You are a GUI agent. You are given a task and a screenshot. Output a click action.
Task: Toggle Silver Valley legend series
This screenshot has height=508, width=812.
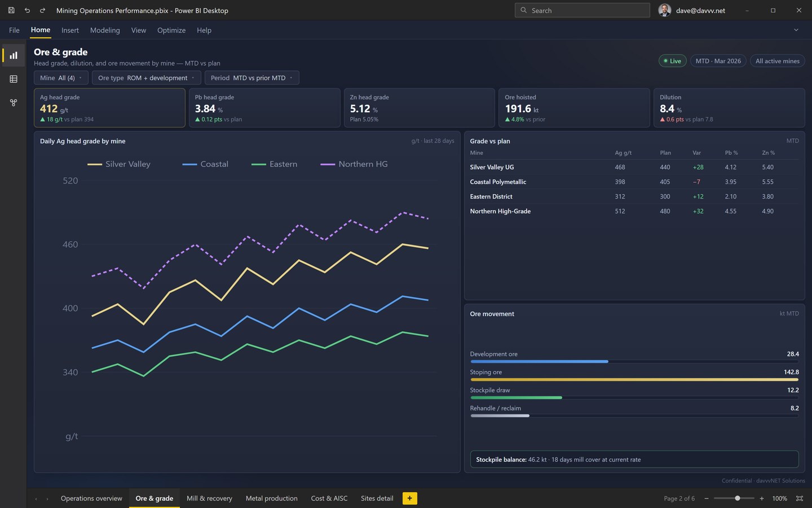pyautogui.click(x=119, y=164)
